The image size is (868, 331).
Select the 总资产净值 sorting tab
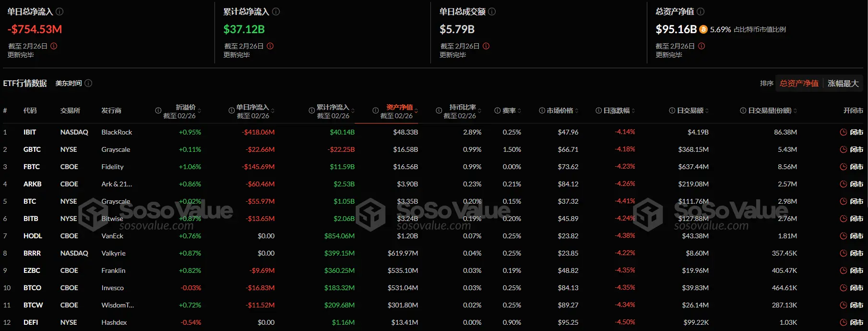click(799, 83)
